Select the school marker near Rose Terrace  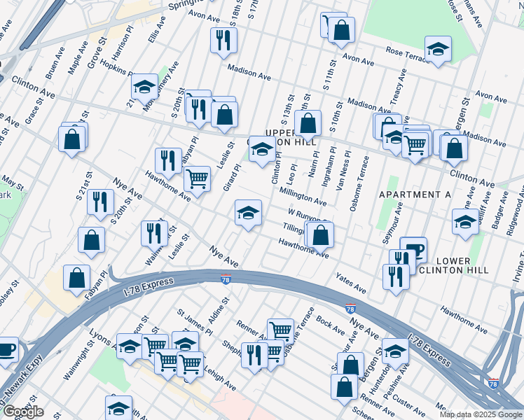[x=438, y=51]
